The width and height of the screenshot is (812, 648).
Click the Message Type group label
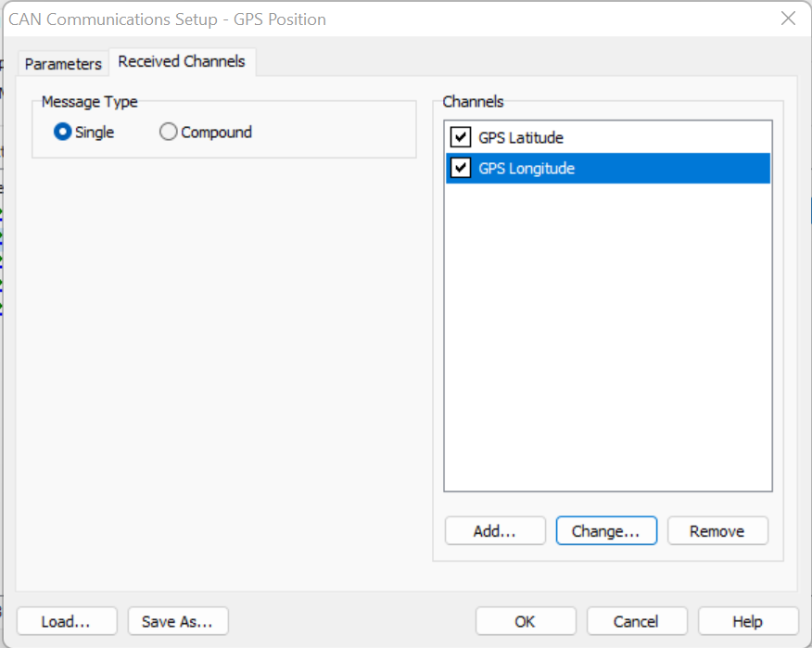tap(90, 102)
